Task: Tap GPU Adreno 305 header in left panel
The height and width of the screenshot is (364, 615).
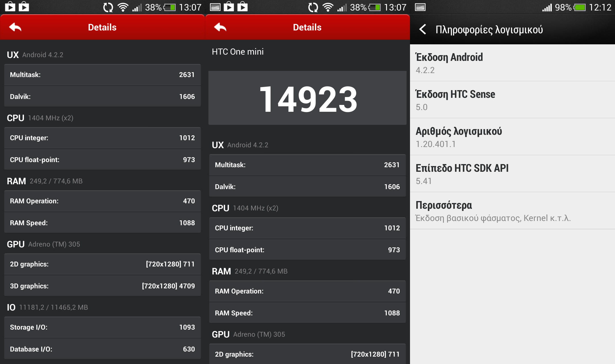Action: point(44,244)
